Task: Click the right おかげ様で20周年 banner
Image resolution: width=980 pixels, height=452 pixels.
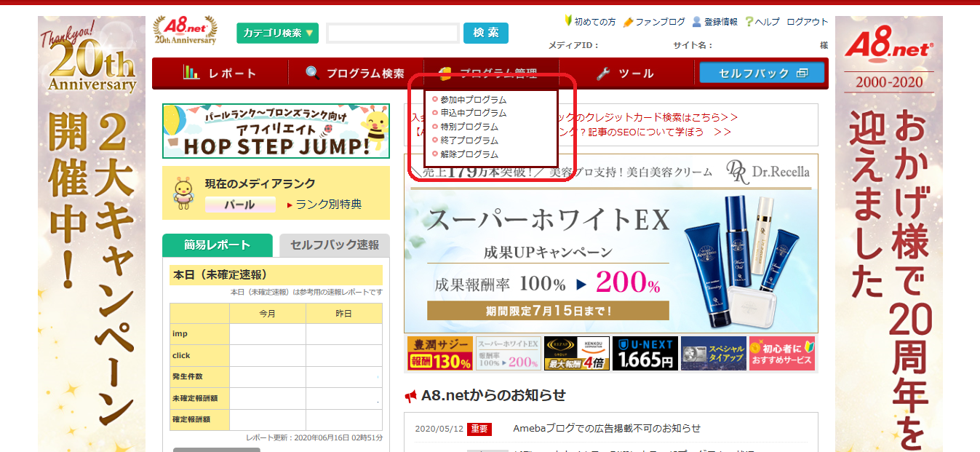Action: click(888, 234)
